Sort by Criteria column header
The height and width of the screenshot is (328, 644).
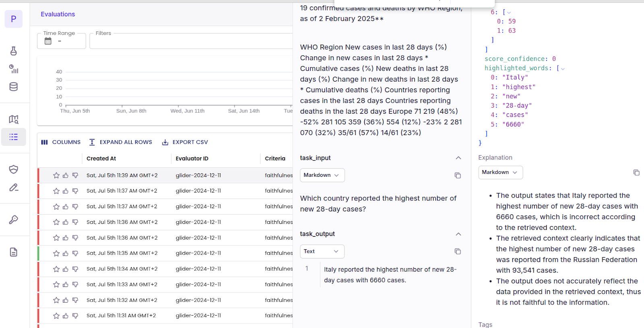[x=275, y=159]
